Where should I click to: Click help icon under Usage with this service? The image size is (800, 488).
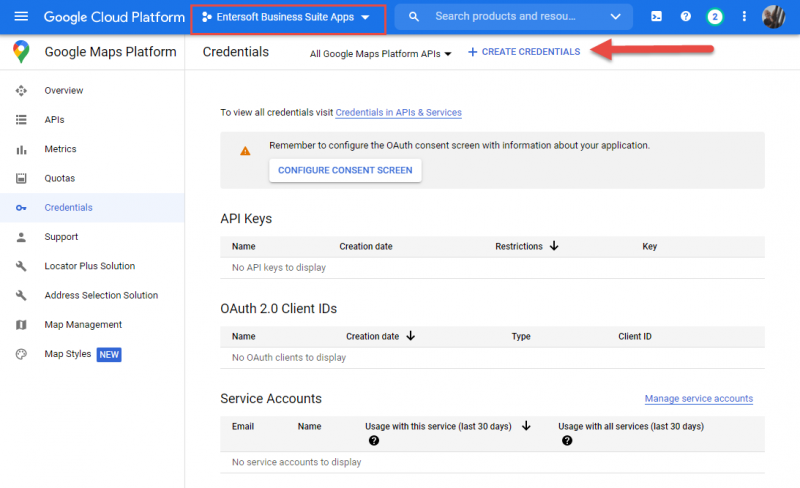[x=374, y=441]
